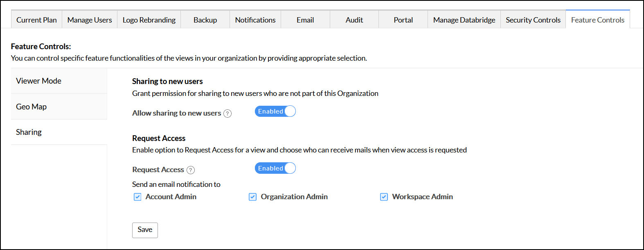Image resolution: width=644 pixels, height=250 pixels.
Task: Go to Manage Databridge tab
Action: tap(464, 20)
